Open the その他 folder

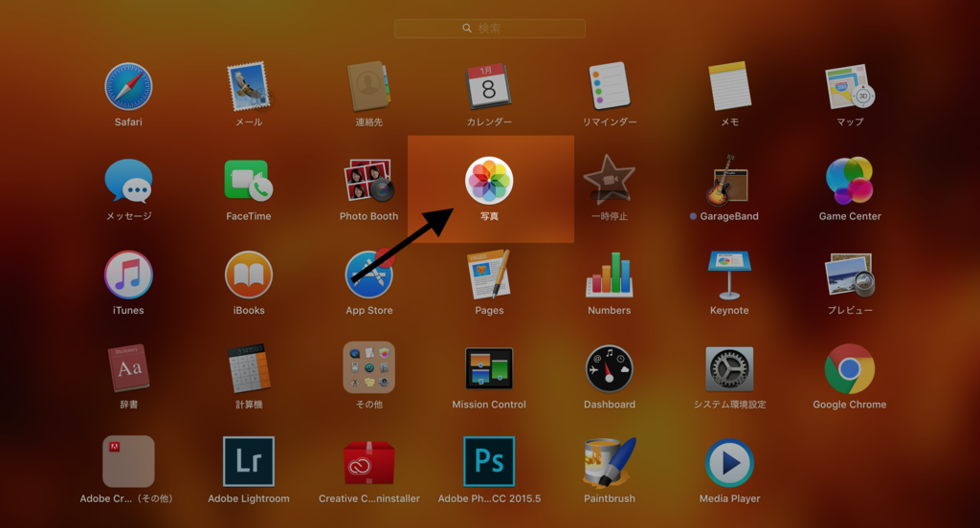[368, 367]
